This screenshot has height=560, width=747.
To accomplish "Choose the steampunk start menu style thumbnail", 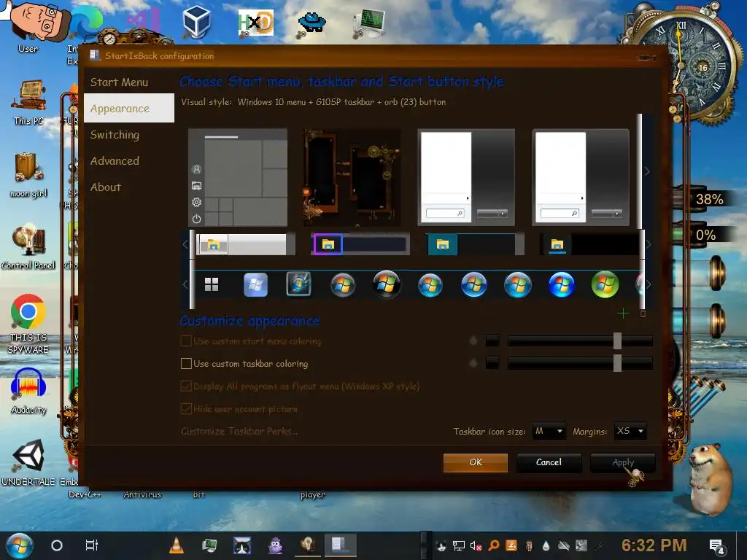I will [352, 177].
